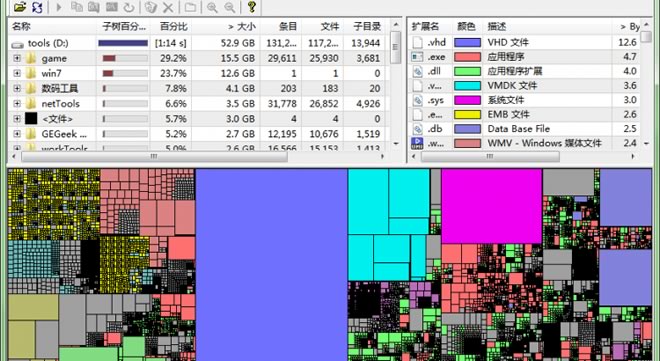Click the blue VHD 文件 color swatch
Viewport: 660px width, 361px height.
(x=467, y=42)
